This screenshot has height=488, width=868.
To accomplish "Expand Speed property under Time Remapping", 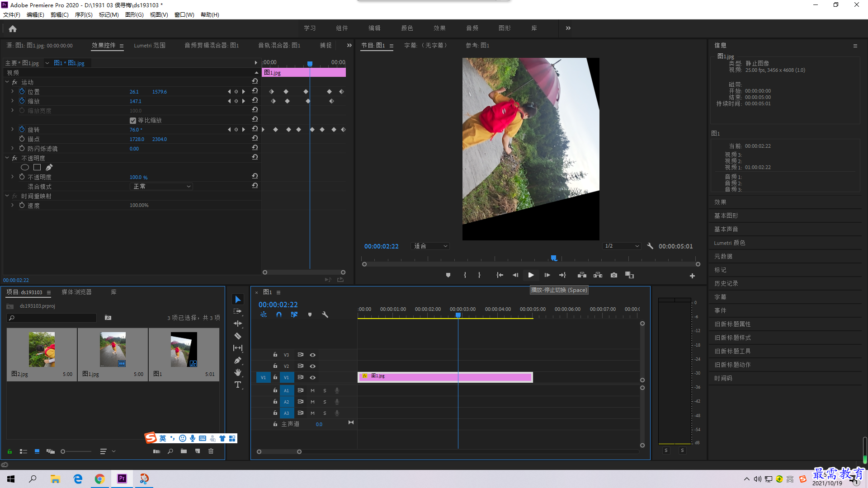I will (x=12, y=205).
